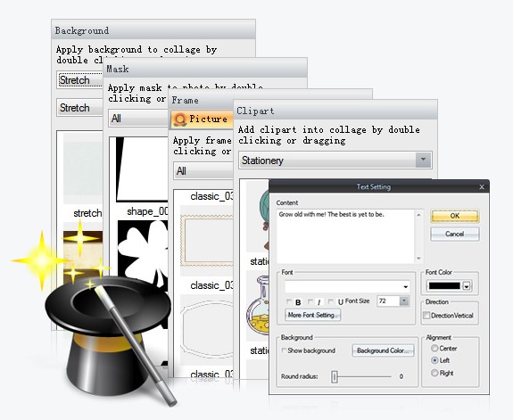Click Cancel in Text Setting dialog
Screen dimensions: 513x420
point(455,234)
